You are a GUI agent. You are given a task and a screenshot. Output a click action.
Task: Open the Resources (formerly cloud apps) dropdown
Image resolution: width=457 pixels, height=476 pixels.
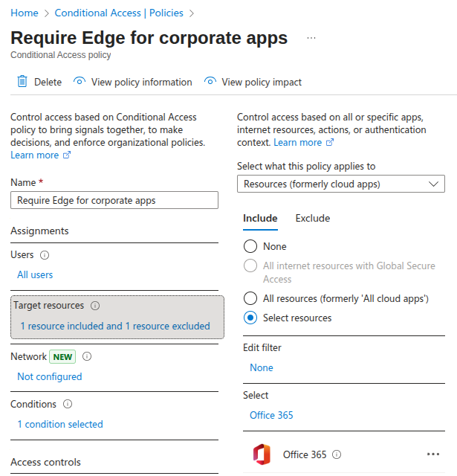[341, 184]
